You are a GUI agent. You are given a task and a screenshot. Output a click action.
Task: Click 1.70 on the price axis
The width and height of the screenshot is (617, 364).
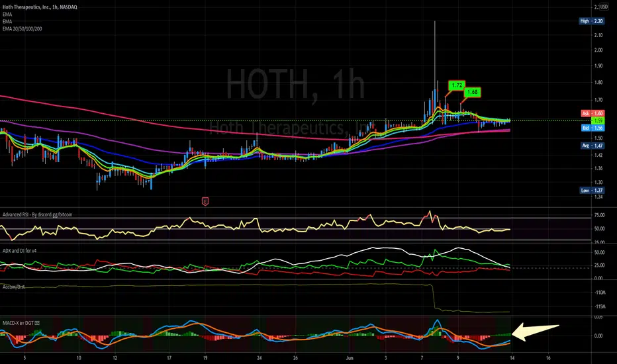tap(598, 101)
